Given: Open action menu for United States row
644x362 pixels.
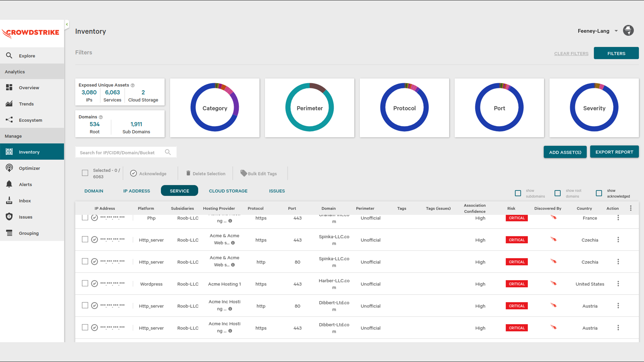Looking at the screenshot, I should coord(618,284).
